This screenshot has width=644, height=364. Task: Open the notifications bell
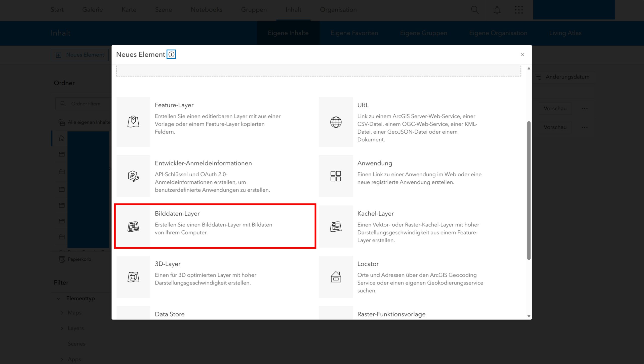[x=497, y=10]
